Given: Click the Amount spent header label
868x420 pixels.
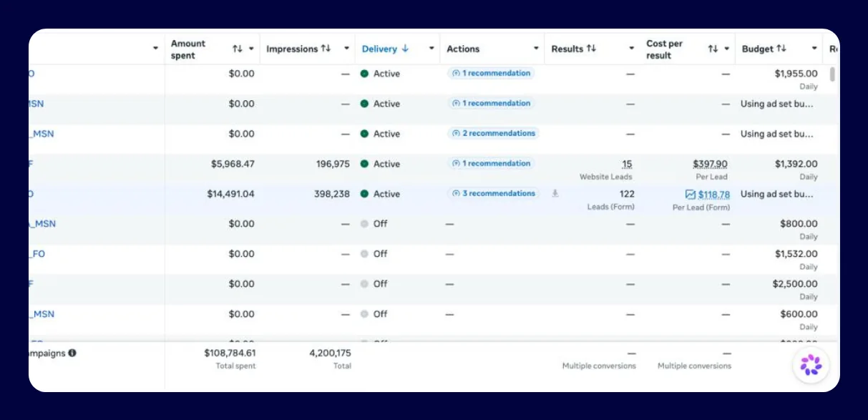Looking at the screenshot, I should tap(188, 49).
